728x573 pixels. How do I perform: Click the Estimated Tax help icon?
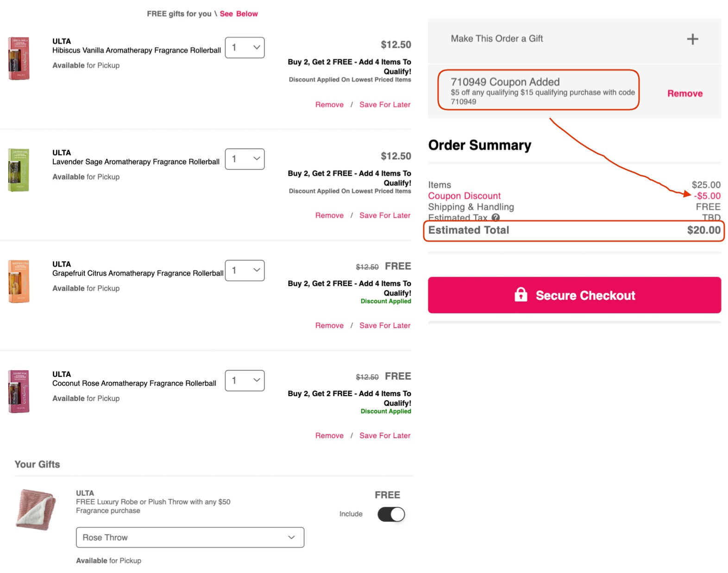click(x=496, y=218)
